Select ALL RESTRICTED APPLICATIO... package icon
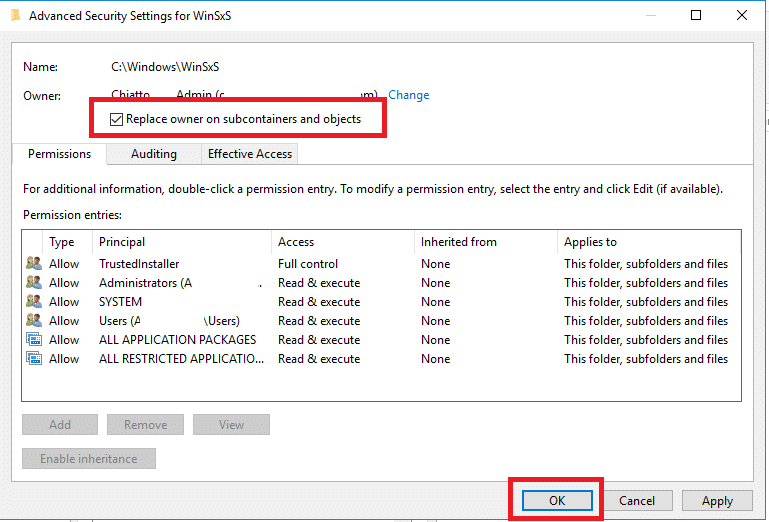Viewport: 769px width, 522px height. pos(34,359)
